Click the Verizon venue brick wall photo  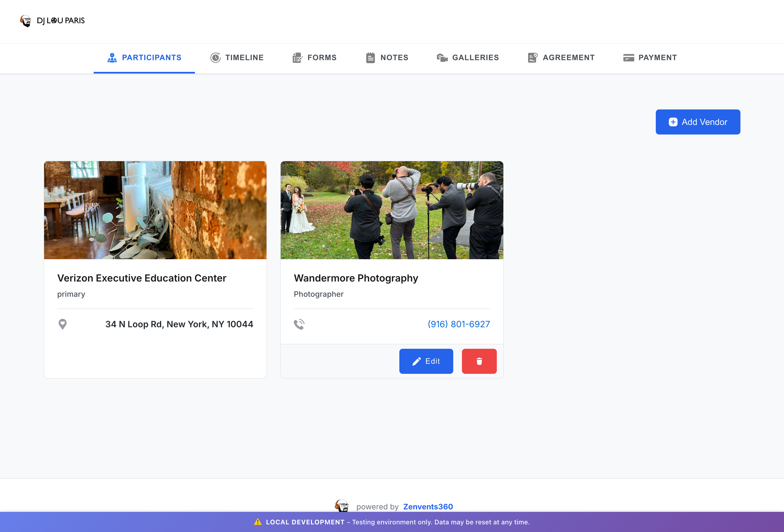(155, 210)
